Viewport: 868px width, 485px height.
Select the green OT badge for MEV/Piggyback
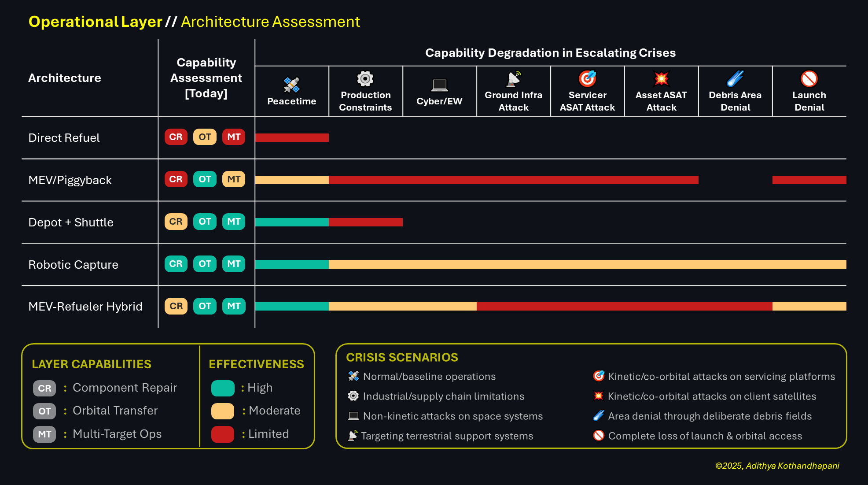[205, 179]
